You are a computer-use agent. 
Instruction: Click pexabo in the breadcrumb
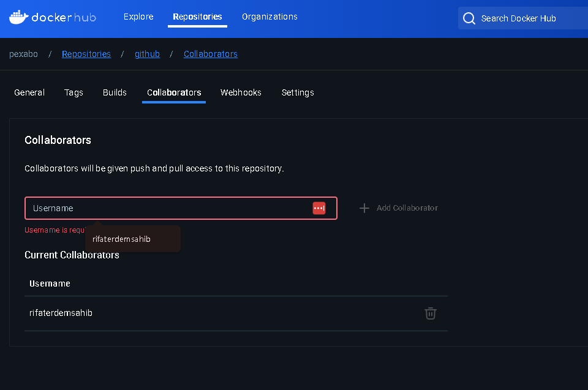(x=23, y=54)
